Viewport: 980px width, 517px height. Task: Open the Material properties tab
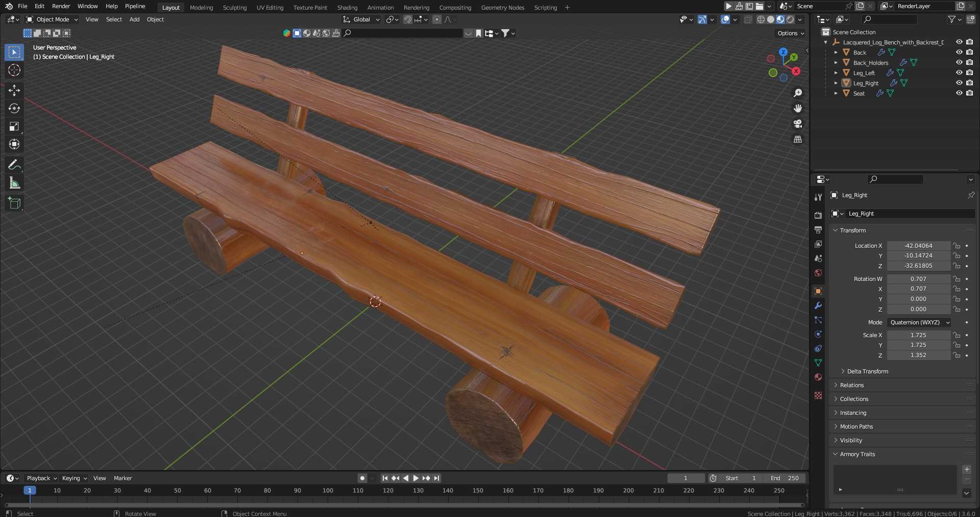click(x=818, y=377)
